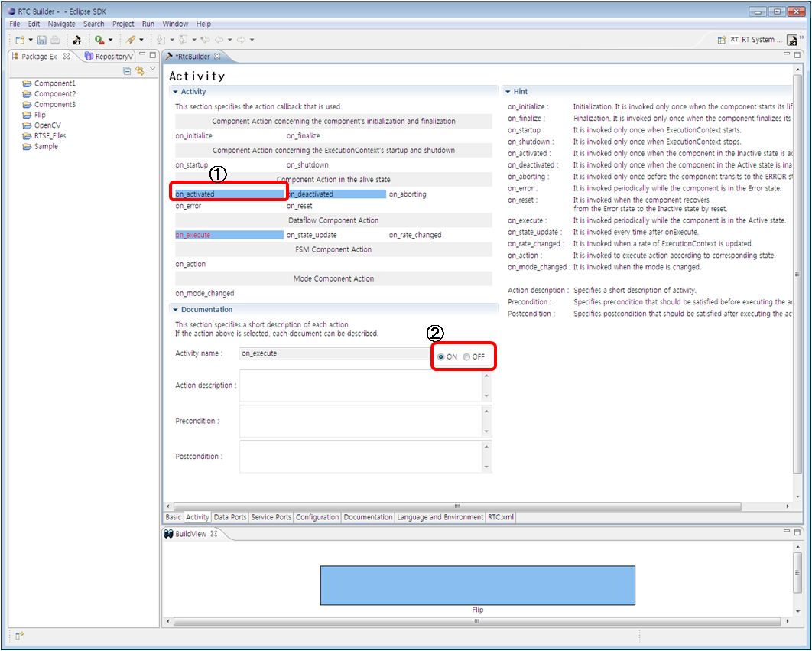
Task: Click the Forward navigation arrow icon
Action: 242,40
